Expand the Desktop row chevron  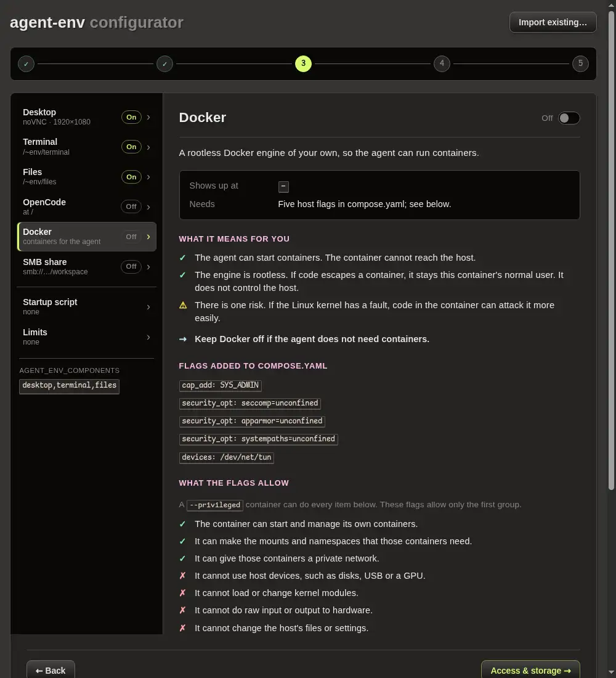148,117
